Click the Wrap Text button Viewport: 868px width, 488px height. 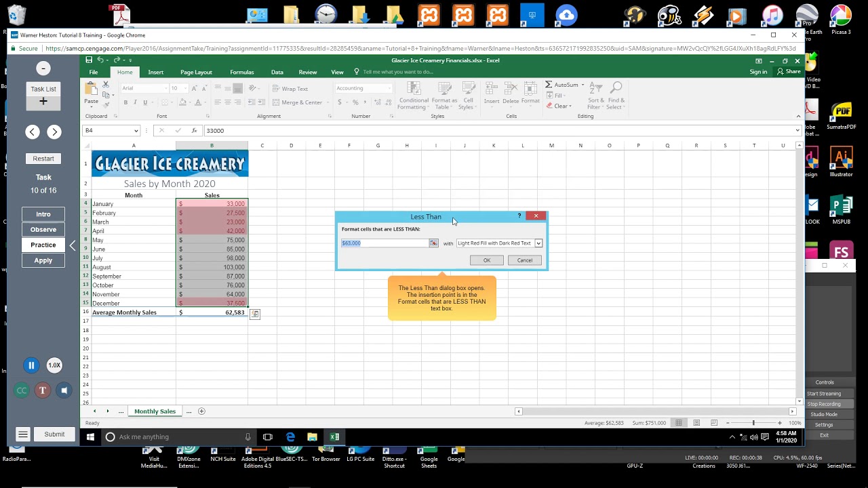(x=290, y=89)
